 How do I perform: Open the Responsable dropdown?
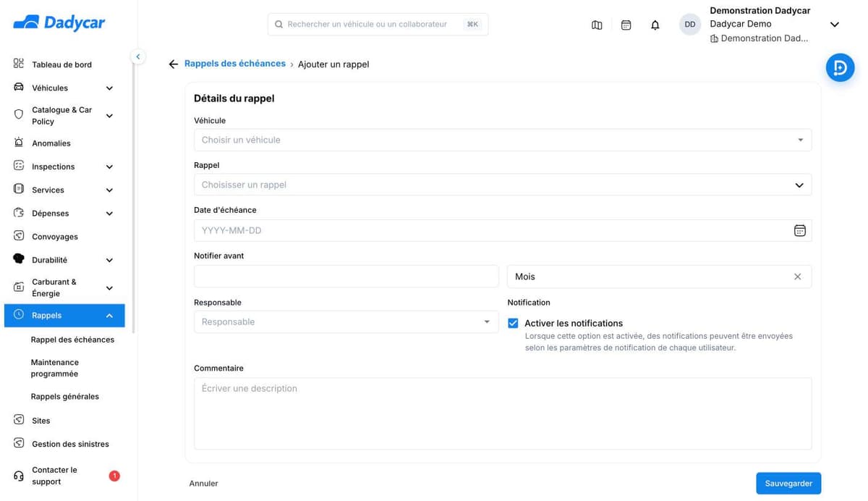(x=346, y=321)
